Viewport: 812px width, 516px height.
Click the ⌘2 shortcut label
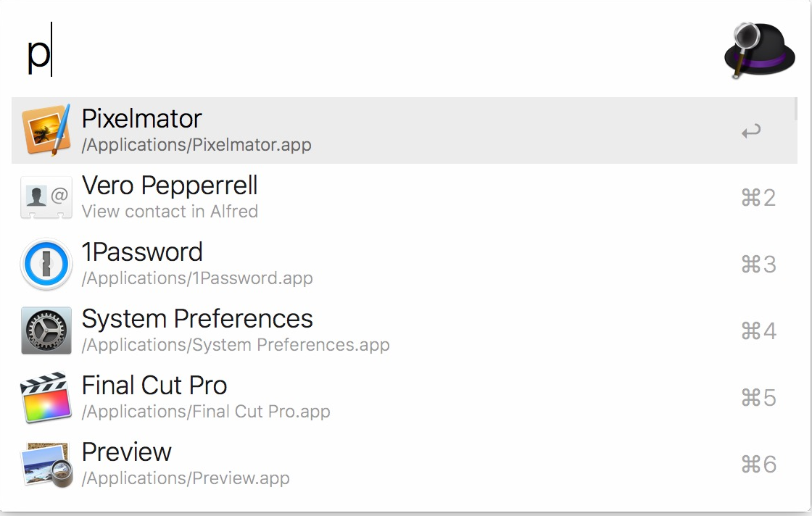pos(758,198)
